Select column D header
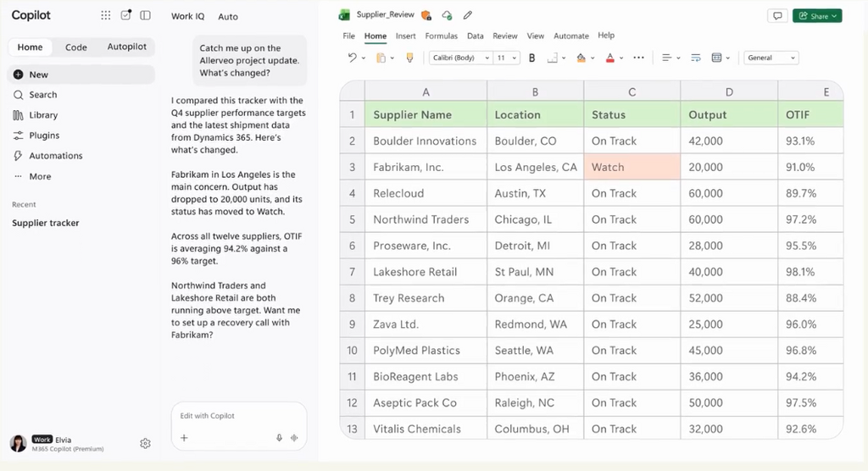Screen dimensions: 868x471 tap(729, 91)
